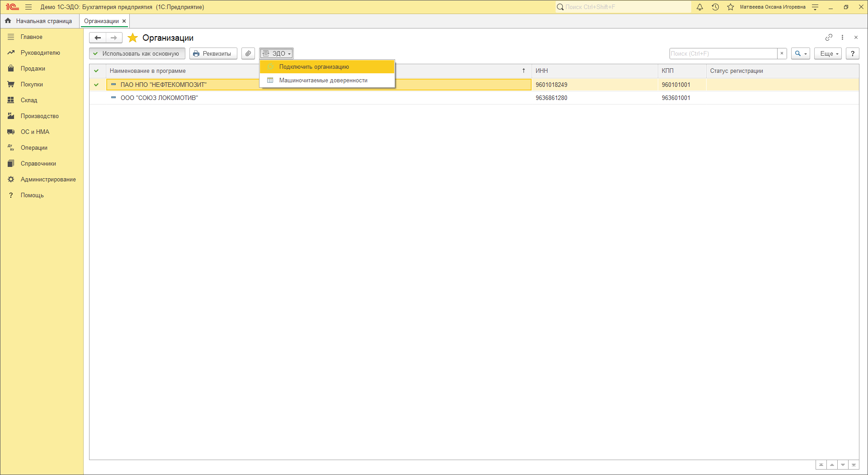Open the history clock icon
The image size is (868, 475).
[x=715, y=7]
